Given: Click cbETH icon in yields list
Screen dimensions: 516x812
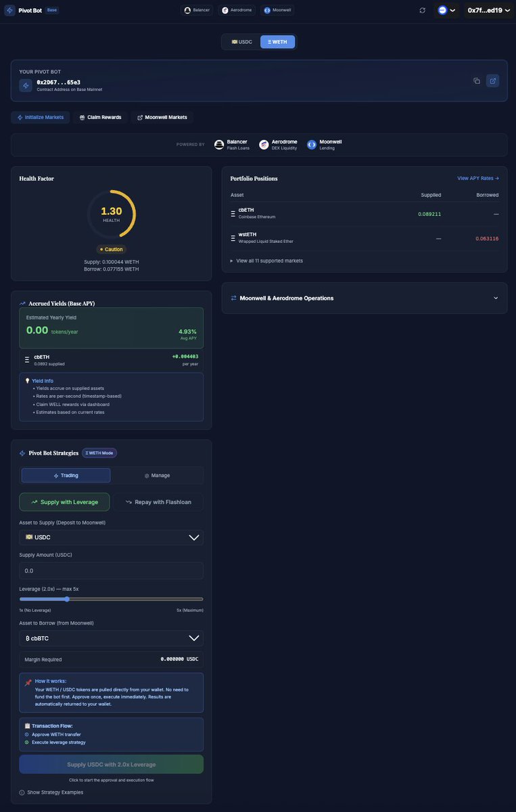Looking at the screenshot, I should click(27, 359).
